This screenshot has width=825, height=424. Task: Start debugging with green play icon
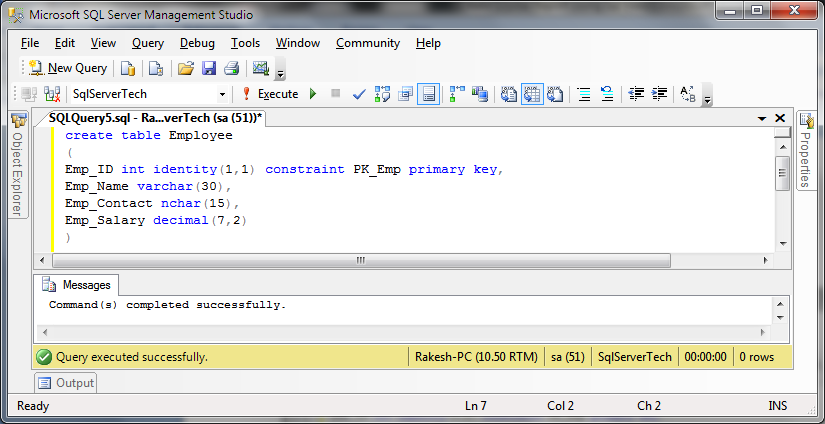tap(313, 94)
